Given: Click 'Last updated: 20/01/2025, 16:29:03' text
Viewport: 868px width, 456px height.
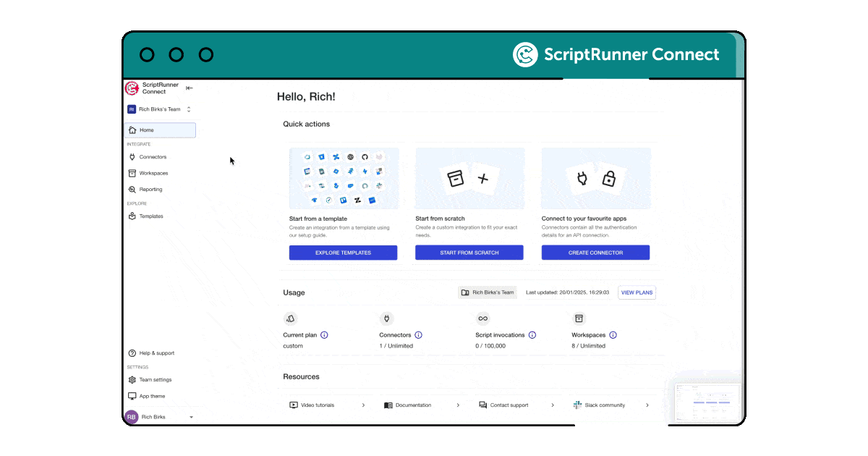Looking at the screenshot, I should click(x=568, y=292).
